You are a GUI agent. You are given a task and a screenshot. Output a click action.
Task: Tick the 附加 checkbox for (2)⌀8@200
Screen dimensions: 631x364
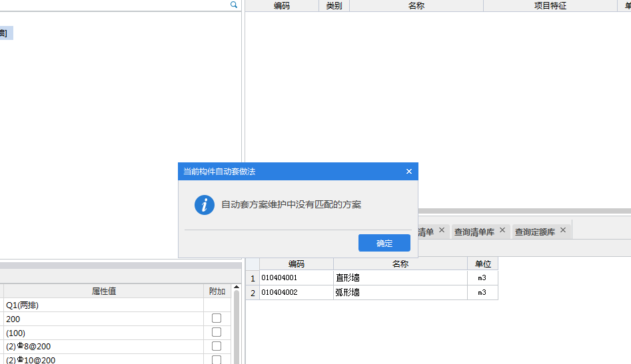pyautogui.click(x=217, y=346)
